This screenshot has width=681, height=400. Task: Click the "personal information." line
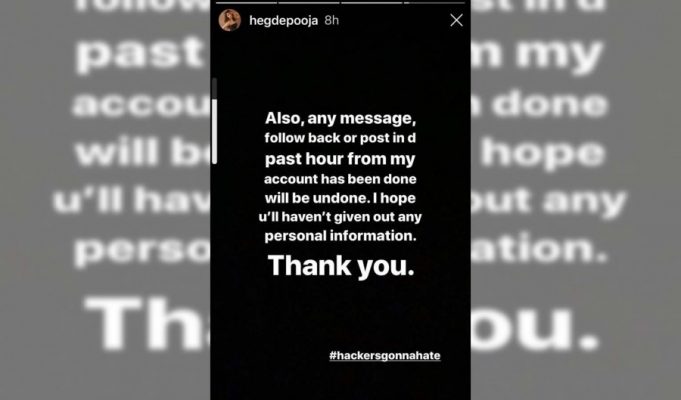tap(340, 236)
